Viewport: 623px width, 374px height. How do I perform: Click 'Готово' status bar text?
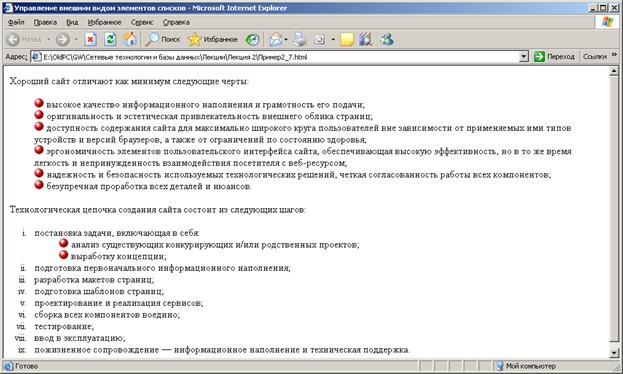click(26, 366)
